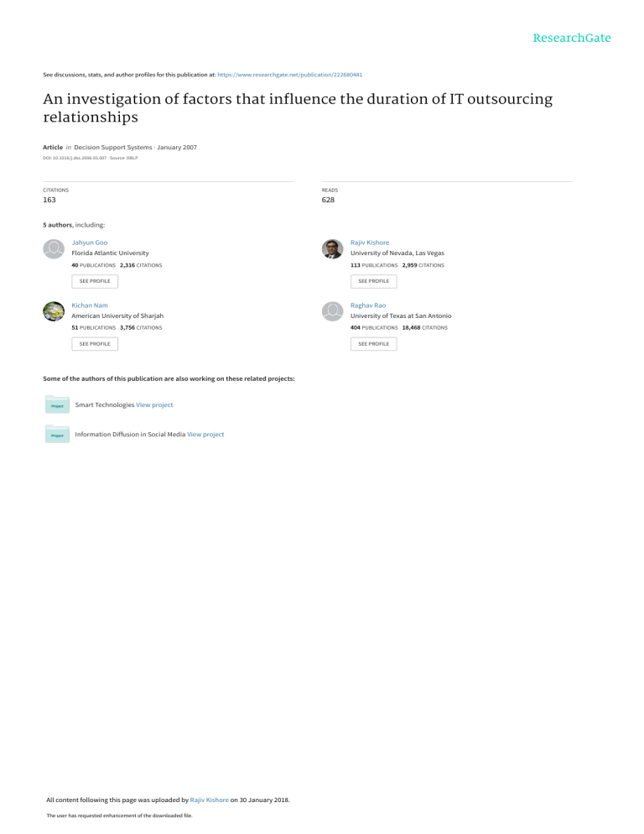Click See Profile under University of Texas

tap(374, 344)
